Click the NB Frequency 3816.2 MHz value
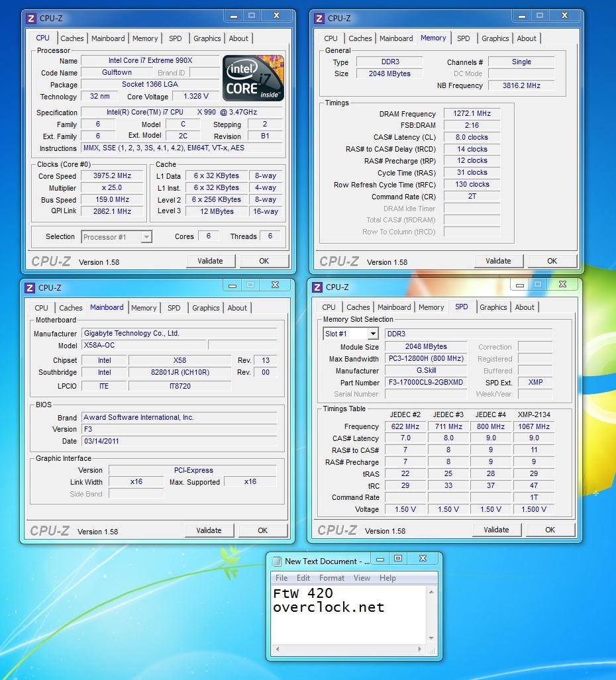This screenshot has width=616, height=680. (x=521, y=85)
